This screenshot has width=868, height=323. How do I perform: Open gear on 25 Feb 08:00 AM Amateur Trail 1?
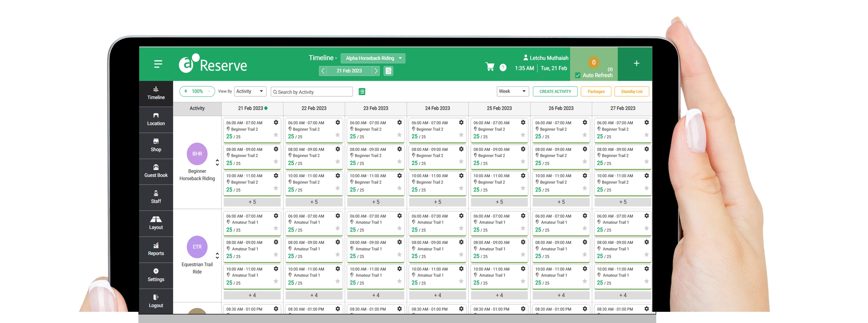pos(523,242)
